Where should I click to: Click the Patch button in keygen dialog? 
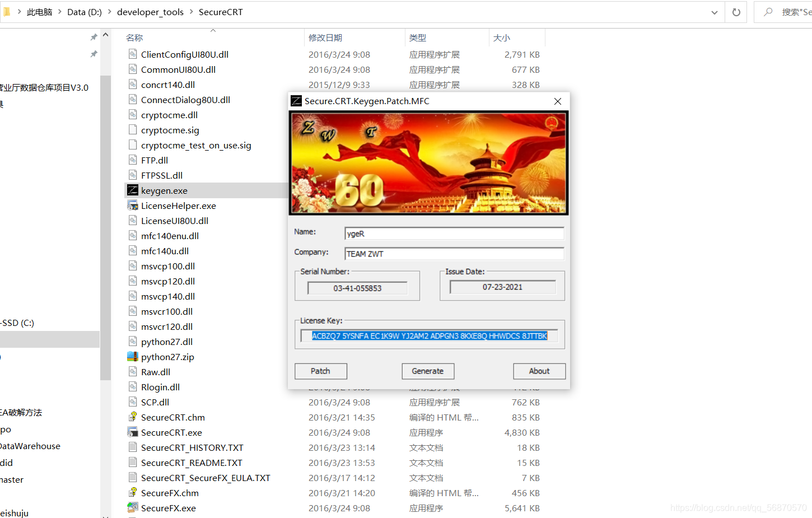pyautogui.click(x=320, y=371)
